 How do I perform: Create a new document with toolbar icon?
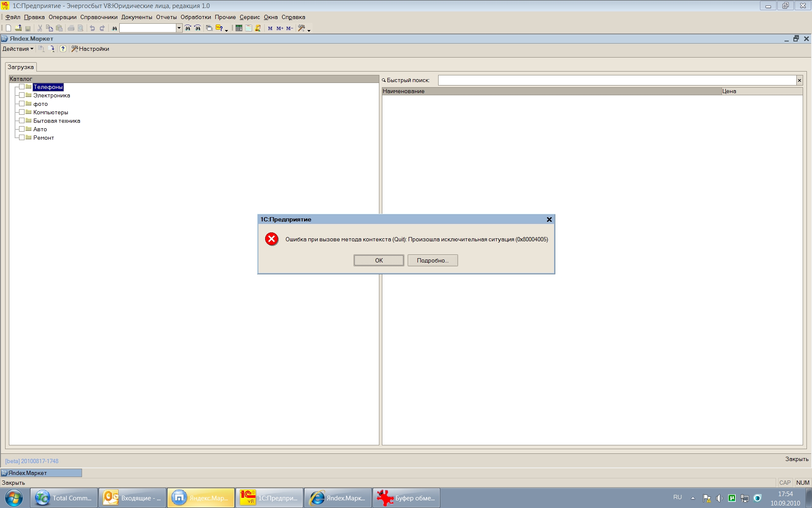8,28
